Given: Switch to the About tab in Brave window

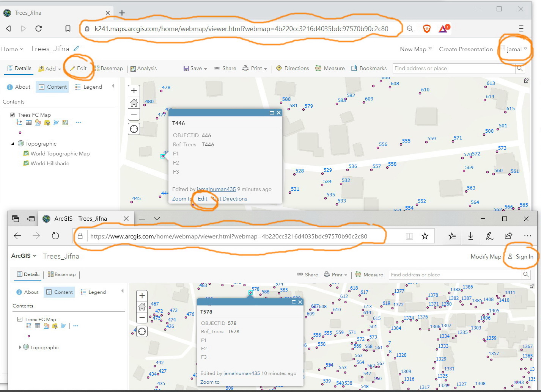Looking at the screenshot, I should [x=19, y=87].
